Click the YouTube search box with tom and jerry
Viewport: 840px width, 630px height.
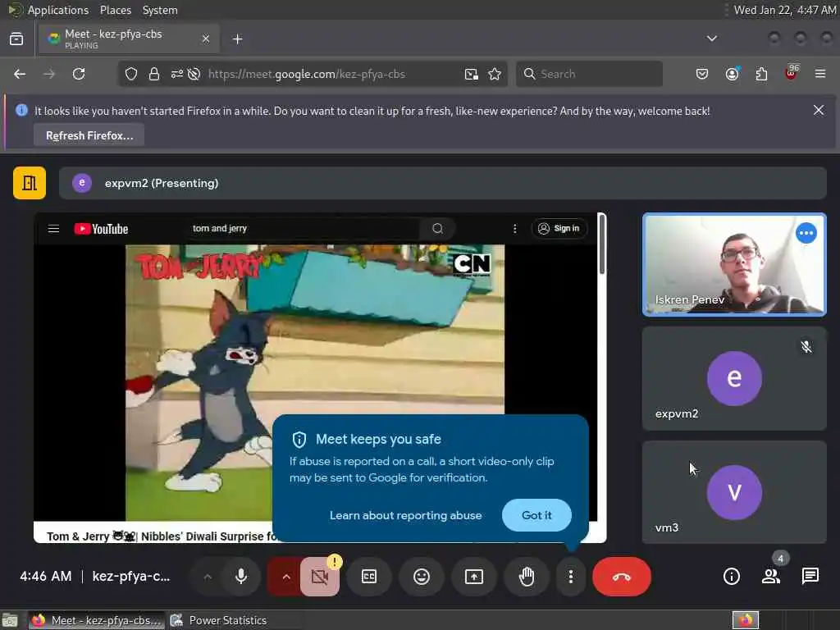click(x=303, y=229)
